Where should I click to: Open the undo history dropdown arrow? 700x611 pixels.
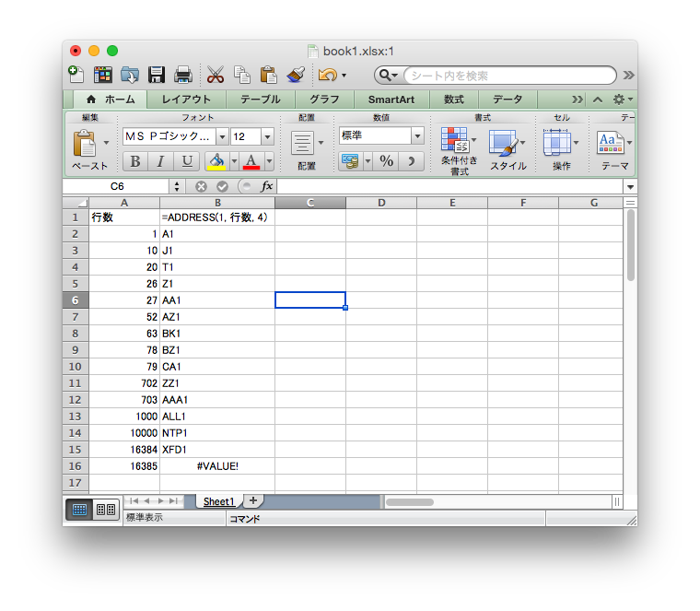[x=344, y=76]
